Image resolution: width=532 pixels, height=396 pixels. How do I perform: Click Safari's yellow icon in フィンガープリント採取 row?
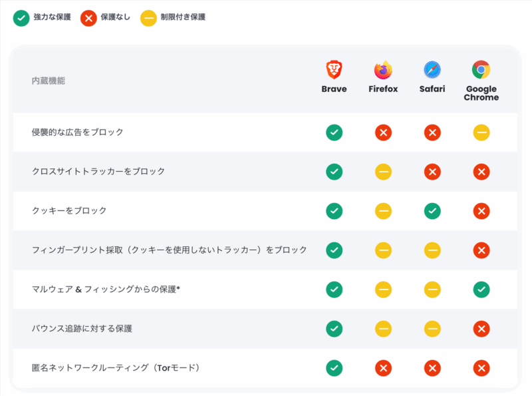click(432, 250)
